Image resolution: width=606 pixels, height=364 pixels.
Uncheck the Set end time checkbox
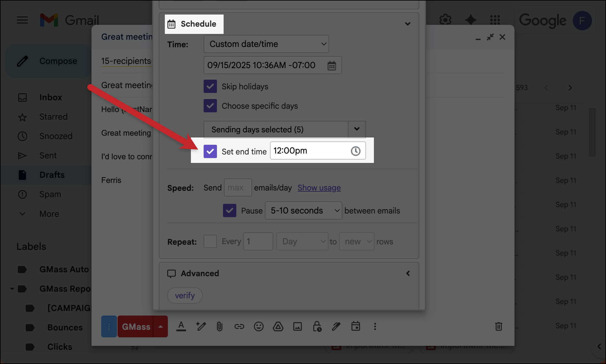point(210,151)
